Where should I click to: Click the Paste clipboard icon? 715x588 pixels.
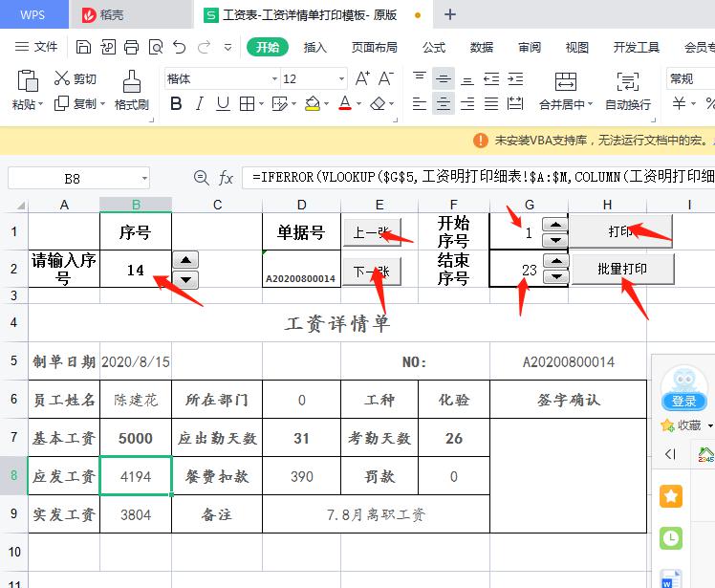tap(27, 80)
